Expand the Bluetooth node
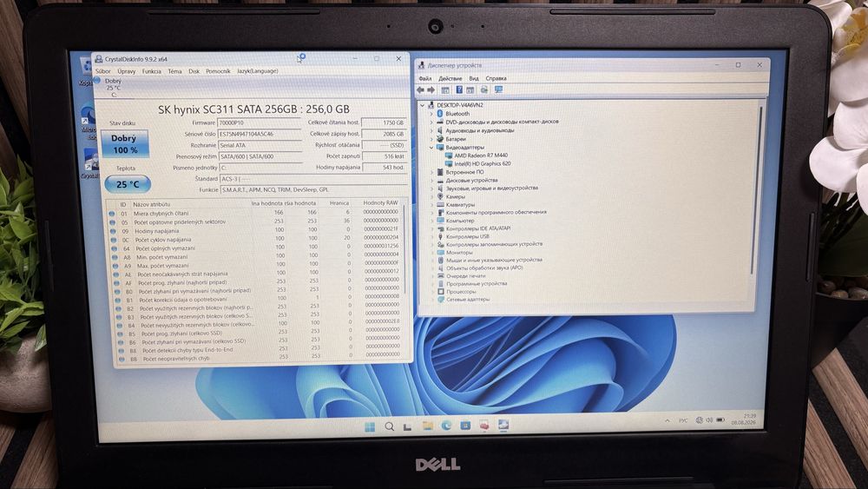This screenshot has height=489, width=868. pos(431,114)
